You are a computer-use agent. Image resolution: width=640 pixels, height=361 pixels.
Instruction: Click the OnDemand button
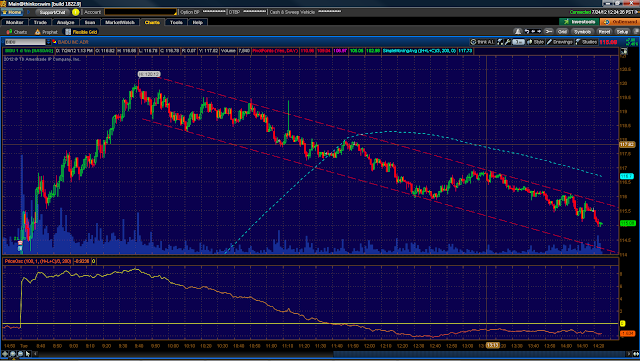pos(620,22)
